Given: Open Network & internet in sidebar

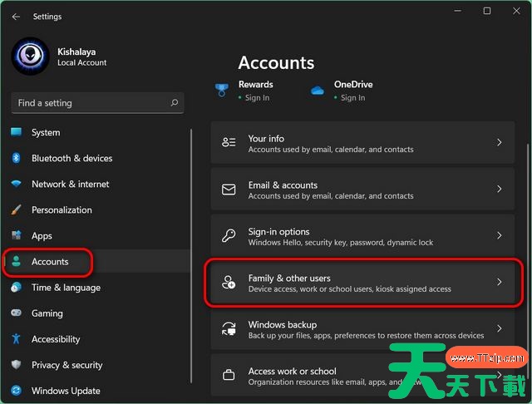Looking at the screenshot, I should click(70, 184).
